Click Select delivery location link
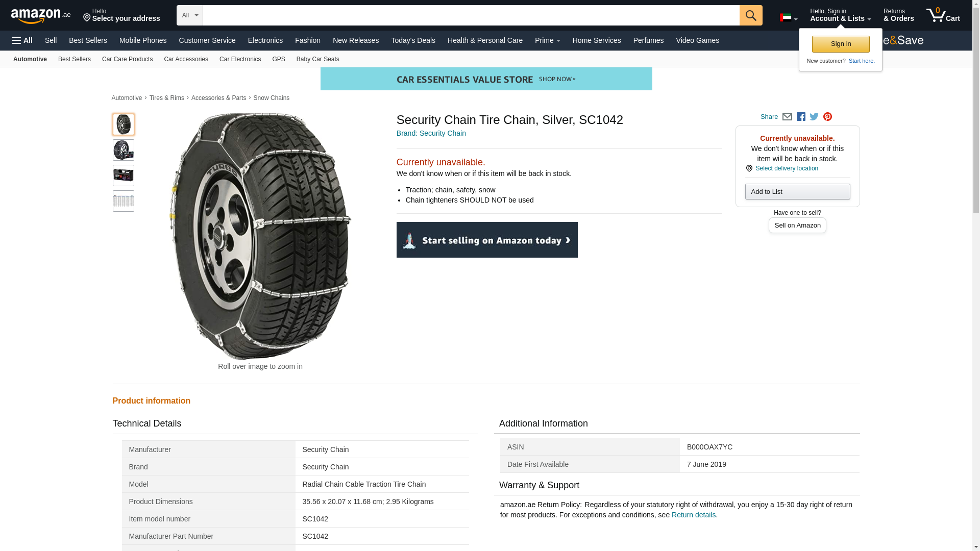 pos(786,168)
